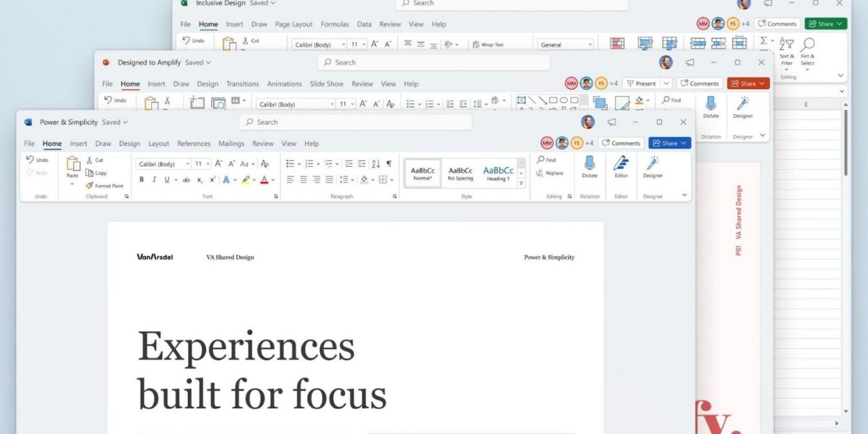The image size is (868, 434).
Task: Align text right in Word
Action: tap(316, 180)
